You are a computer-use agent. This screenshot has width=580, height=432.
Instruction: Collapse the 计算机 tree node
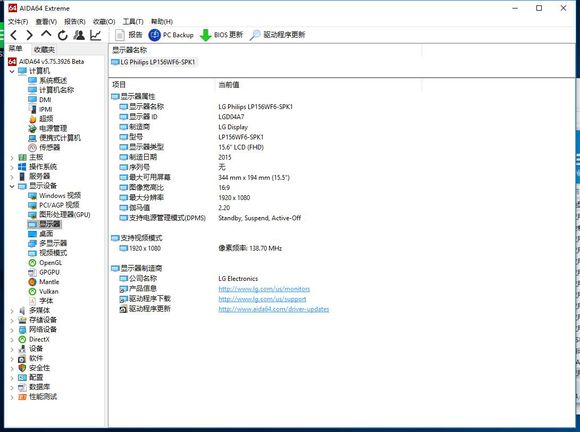click(x=12, y=71)
